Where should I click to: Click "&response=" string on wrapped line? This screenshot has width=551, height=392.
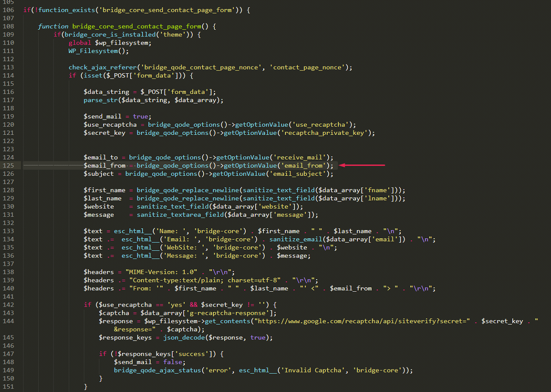click(x=135, y=329)
